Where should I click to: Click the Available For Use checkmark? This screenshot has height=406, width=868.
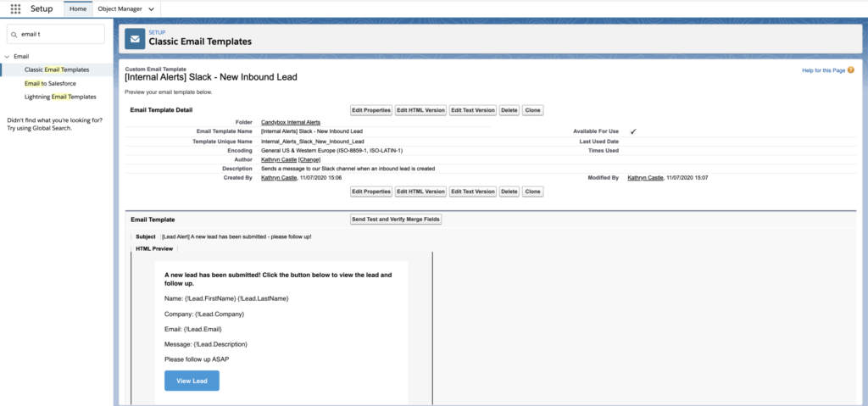click(633, 131)
